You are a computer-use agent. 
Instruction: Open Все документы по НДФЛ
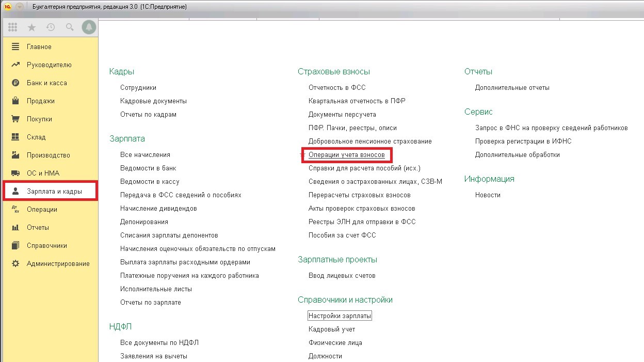click(x=159, y=343)
